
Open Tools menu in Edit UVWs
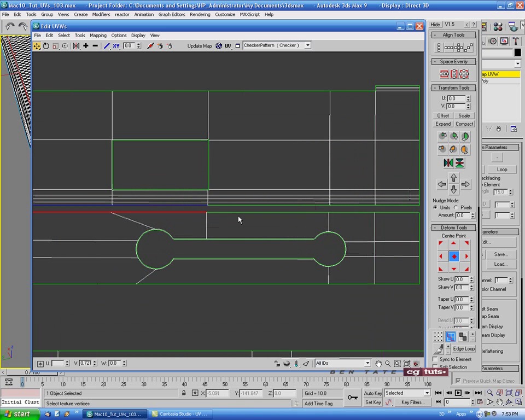tap(80, 36)
